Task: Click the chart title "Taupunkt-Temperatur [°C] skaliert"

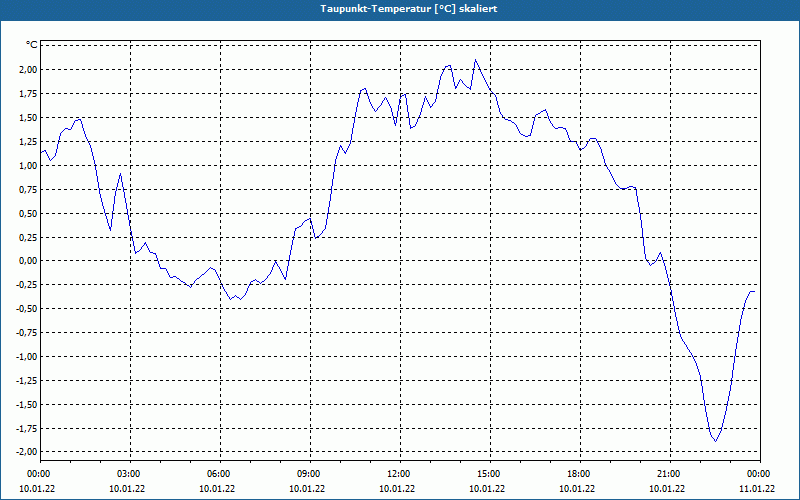Action: click(409, 9)
